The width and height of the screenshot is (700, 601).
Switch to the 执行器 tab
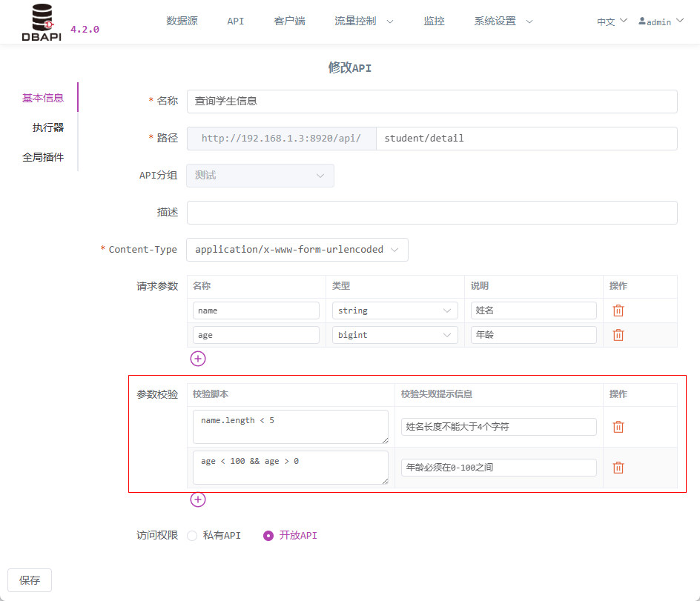pyautogui.click(x=47, y=127)
